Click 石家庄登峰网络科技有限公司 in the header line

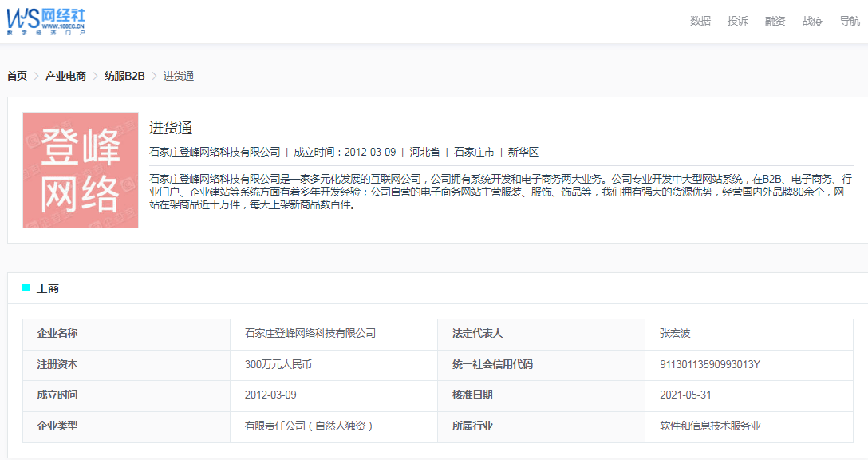pyautogui.click(x=215, y=152)
